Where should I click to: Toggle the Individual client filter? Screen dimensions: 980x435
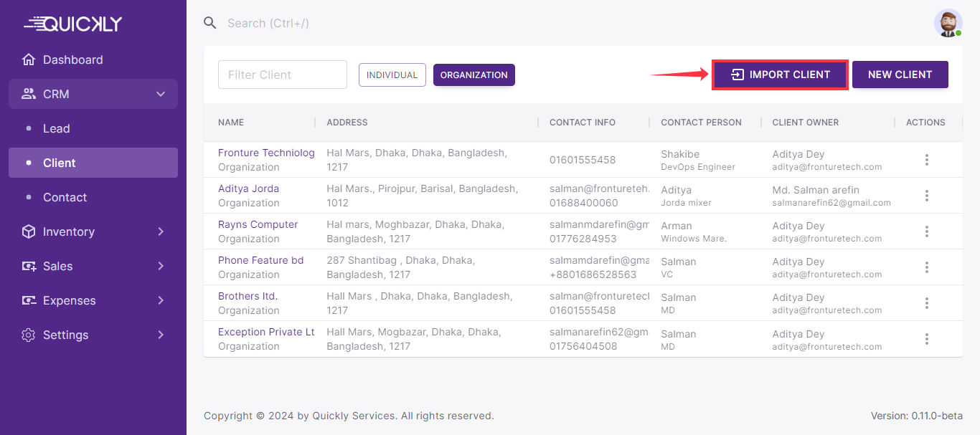coord(392,75)
